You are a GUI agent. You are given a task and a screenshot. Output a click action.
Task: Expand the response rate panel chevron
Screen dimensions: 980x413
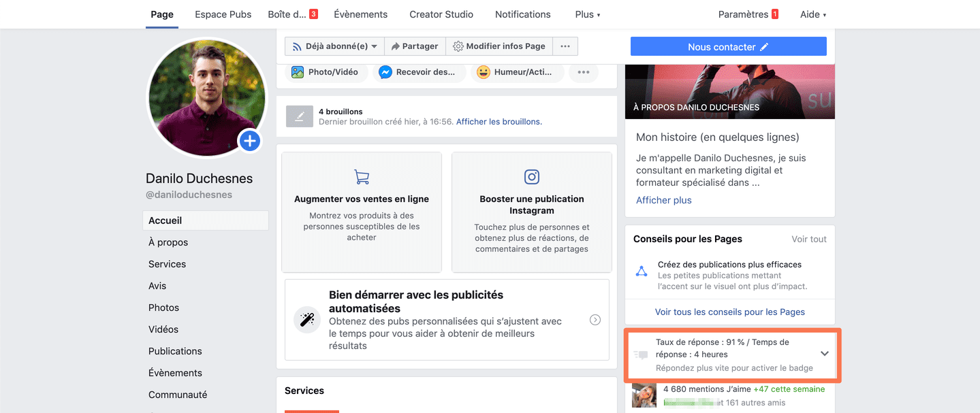(x=825, y=354)
